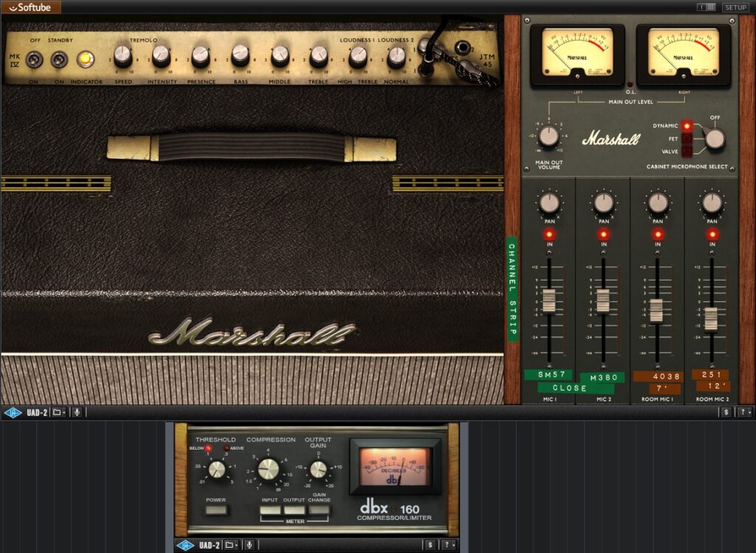Click the MIC 1 PAN knob
The height and width of the screenshot is (553, 756).
[549, 203]
